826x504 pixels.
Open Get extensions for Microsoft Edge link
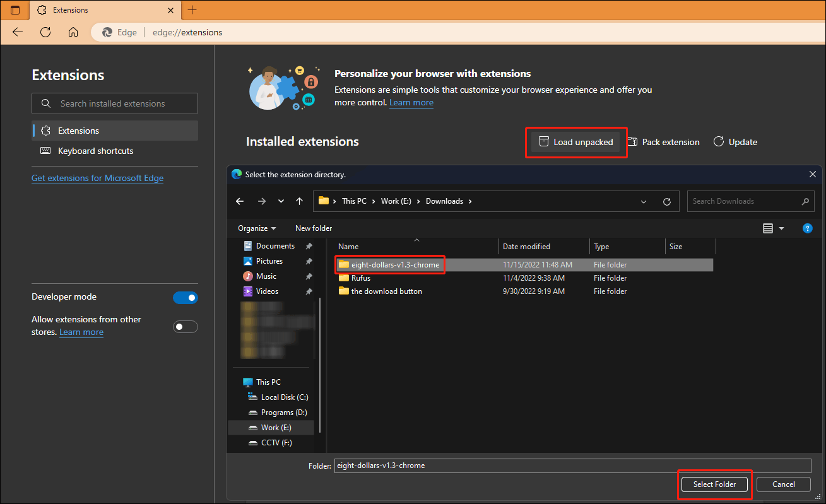(x=97, y=179)
